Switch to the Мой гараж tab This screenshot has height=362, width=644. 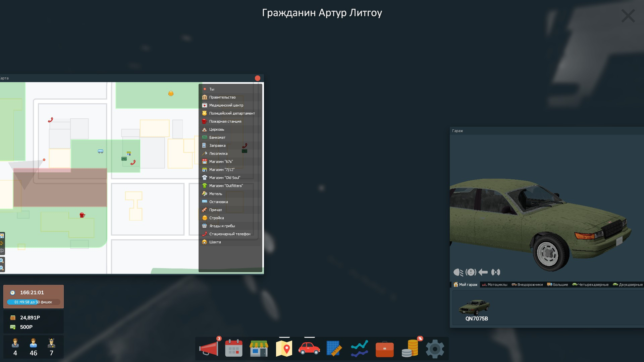pyautogui.click(x=465, y=285)
